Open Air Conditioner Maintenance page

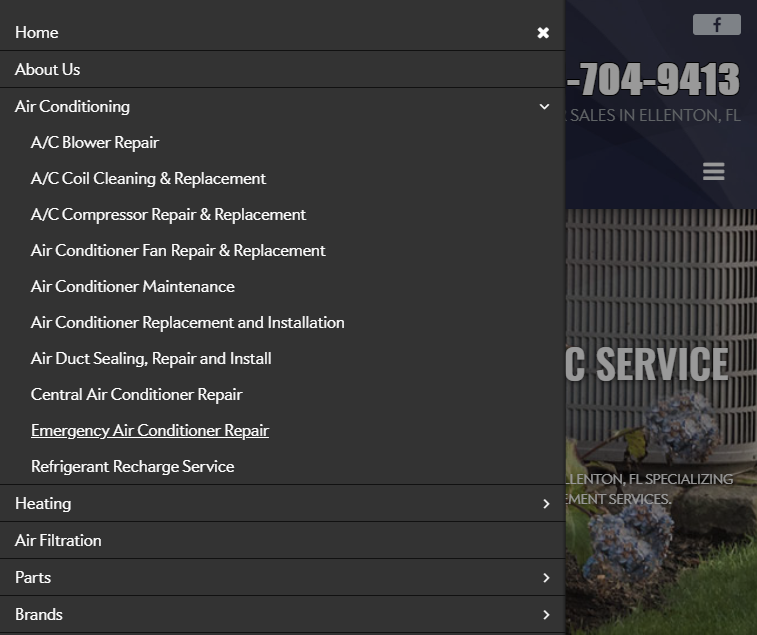click(x=133, y=286)
